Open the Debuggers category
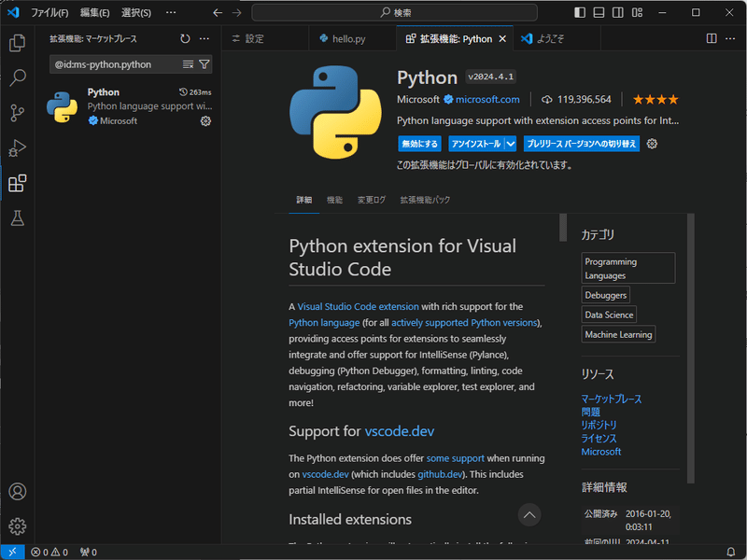Viewport: 747px width, 560px height. pyautogui.click(x=605, y=295)
